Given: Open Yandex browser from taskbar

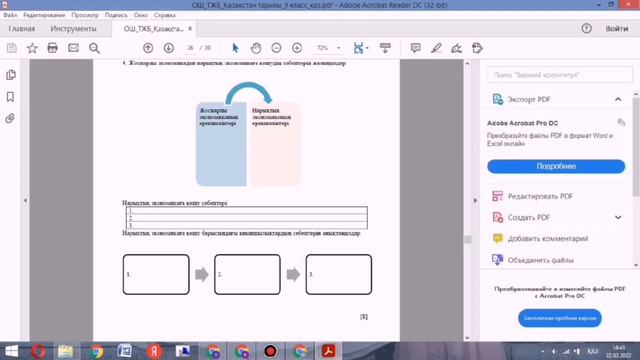Looking at the screenshot, I should pyautogui.click(x=154, y=351).
